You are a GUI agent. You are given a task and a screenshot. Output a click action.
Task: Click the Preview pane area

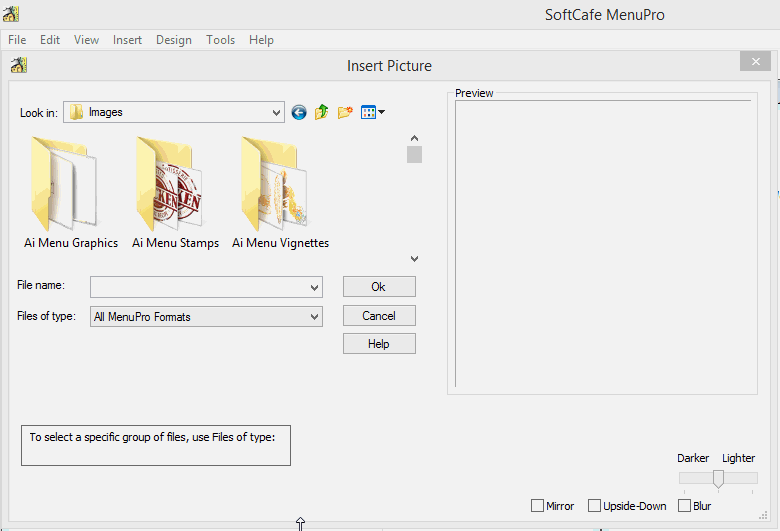pos(603,243)
